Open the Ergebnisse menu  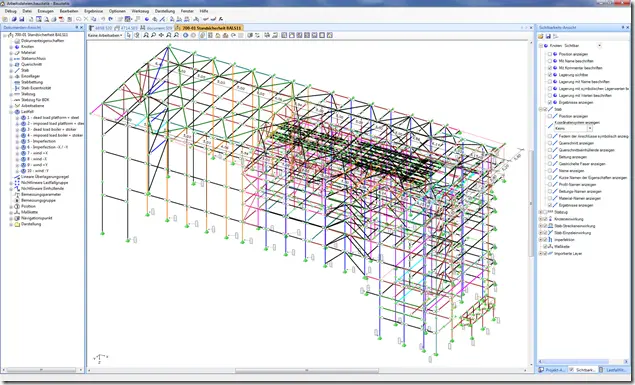coord(94,11)
